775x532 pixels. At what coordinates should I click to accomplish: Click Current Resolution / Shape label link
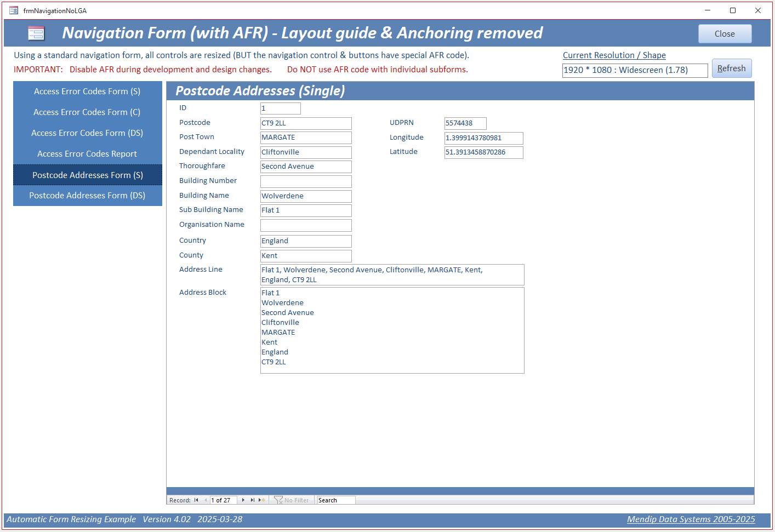pos(614,55)
